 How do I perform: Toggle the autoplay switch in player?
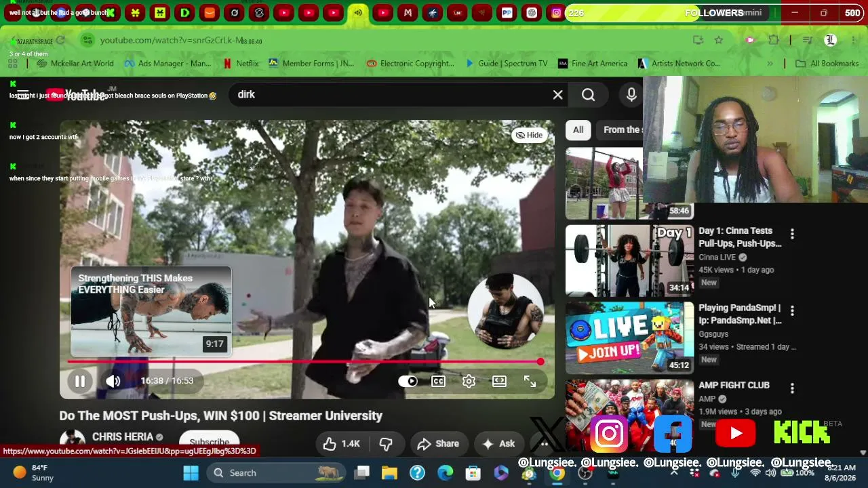pyautogui.click(x=408, y=382)
